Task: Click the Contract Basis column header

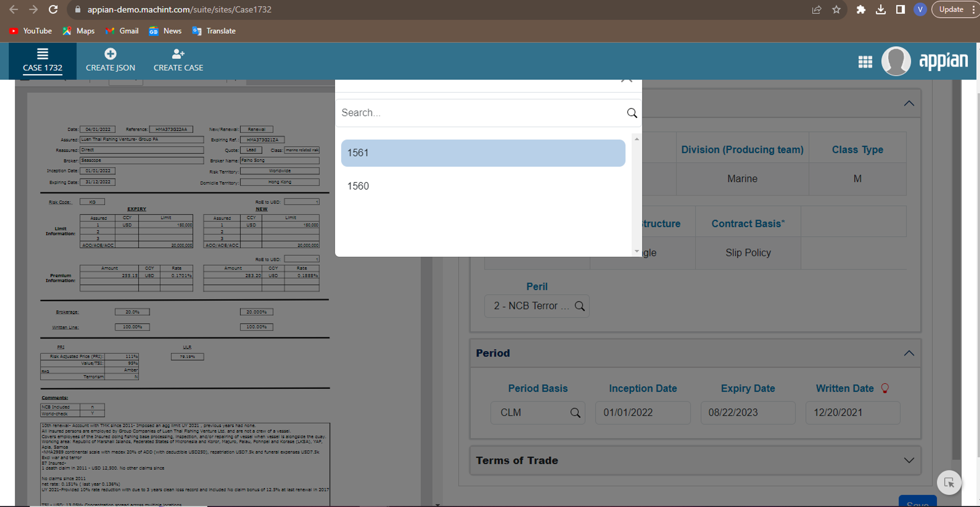Action: 748,223
